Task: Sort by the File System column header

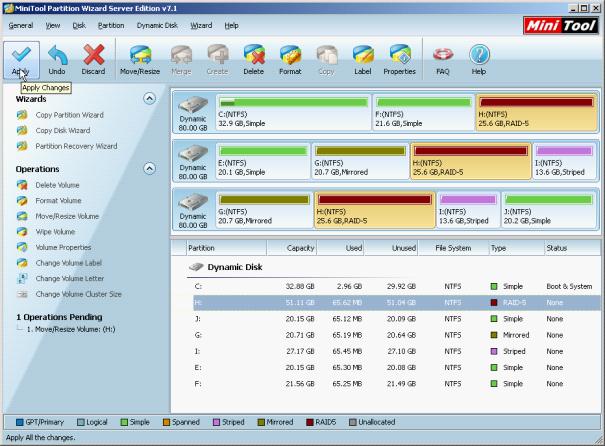Action: pos(453,248)
